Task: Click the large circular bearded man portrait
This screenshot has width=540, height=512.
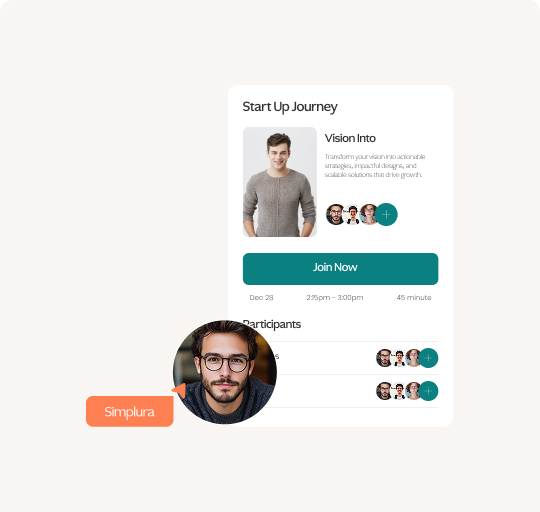Action: point(225,372)
